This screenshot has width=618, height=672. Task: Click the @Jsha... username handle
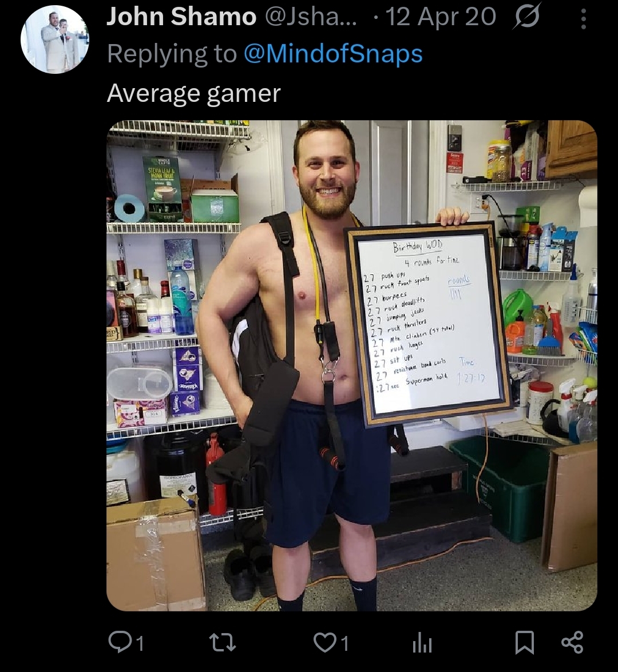coord(311,17)
